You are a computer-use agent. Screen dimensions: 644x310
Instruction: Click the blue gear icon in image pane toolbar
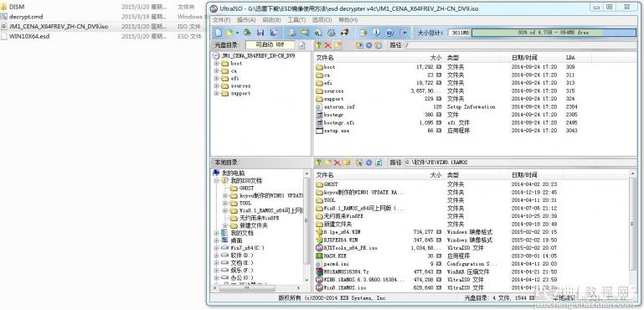[x=368, y=45]
